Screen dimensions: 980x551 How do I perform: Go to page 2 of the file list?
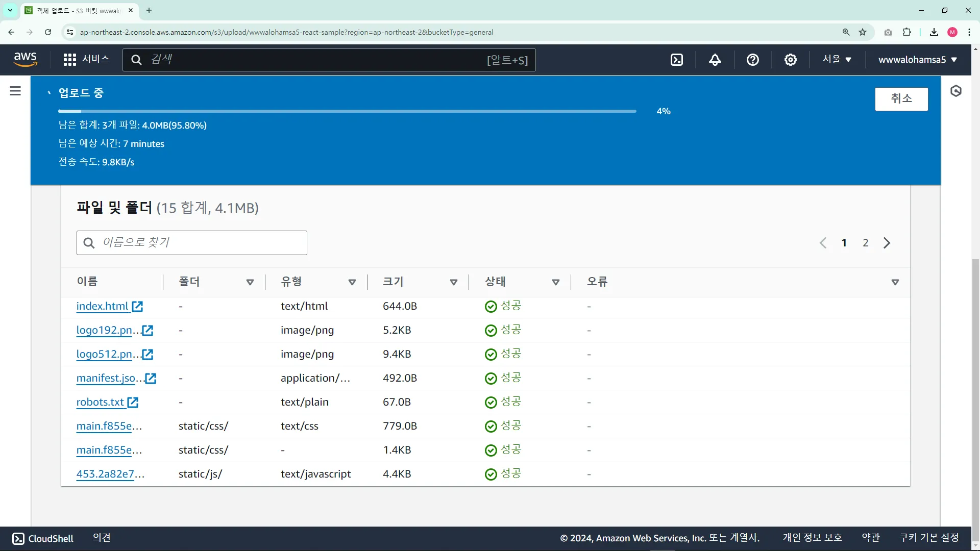coord(866,243)
